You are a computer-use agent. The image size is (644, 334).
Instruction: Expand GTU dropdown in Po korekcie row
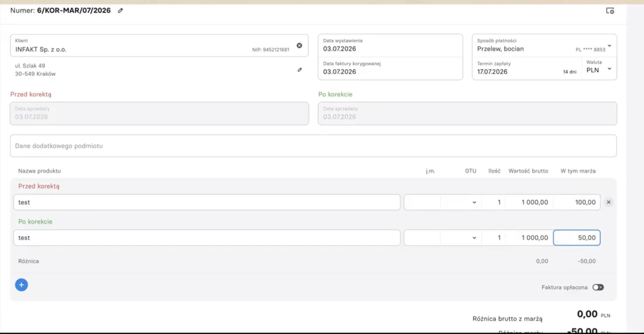click(461, 238)
